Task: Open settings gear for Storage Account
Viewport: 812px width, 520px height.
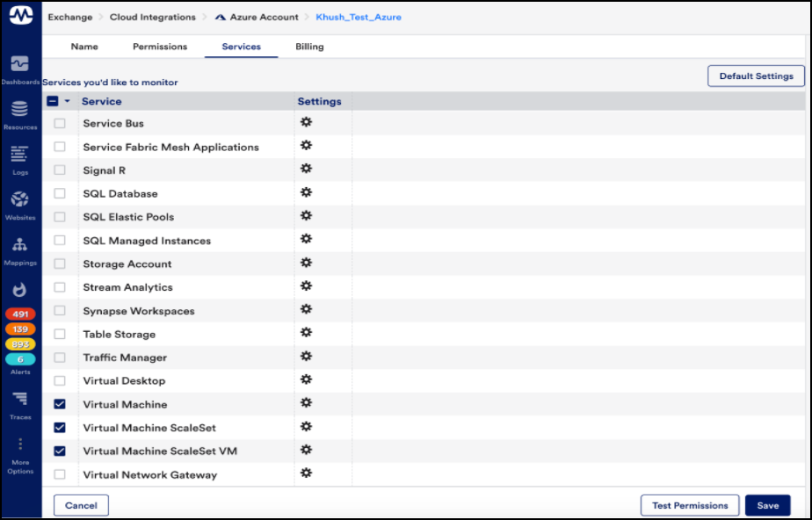Action: 306,263
